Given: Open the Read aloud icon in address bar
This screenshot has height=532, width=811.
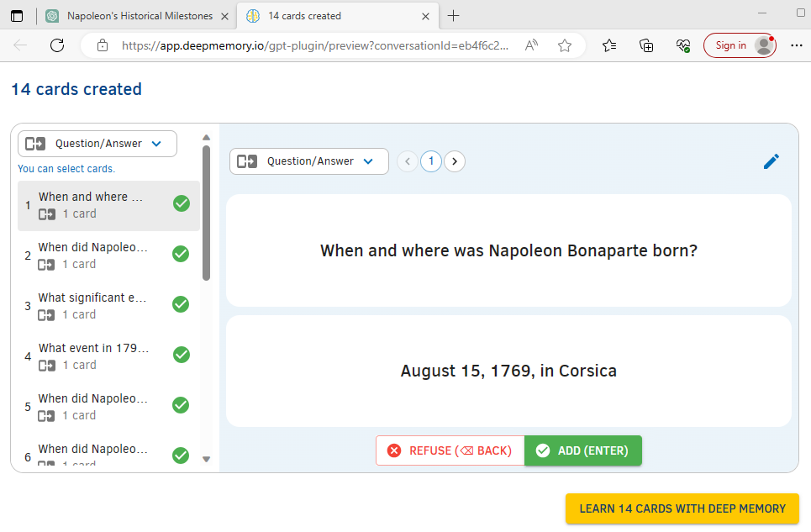Looking at the screenshot, I should [x=531, y=45].
